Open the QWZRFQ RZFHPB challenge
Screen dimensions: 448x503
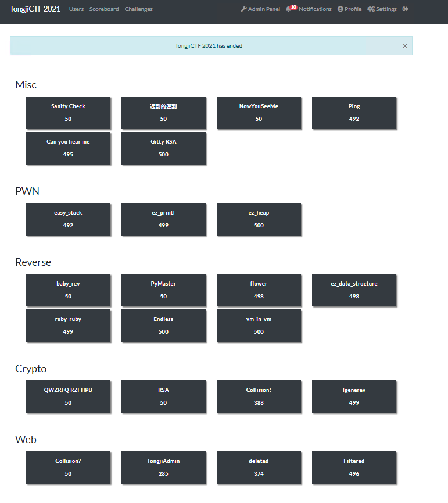(68, 397)
